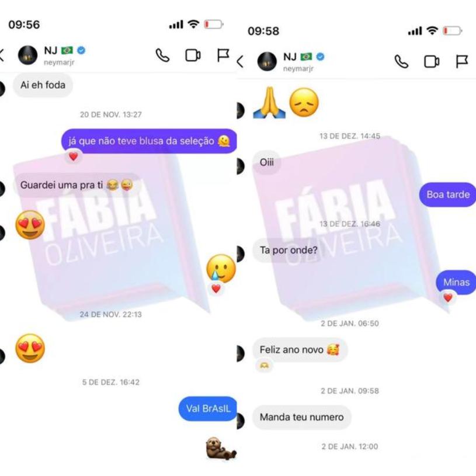The image size is (476, 476).
Task: Tap the "Val BrAsIL" blue message bubble
Action: (x=208, y=409)
